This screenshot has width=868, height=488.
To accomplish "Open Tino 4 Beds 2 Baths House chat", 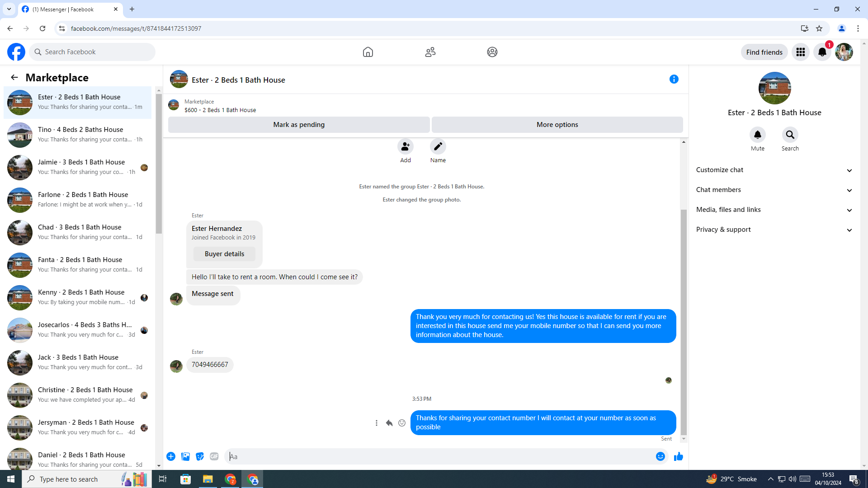I will 78,135.
